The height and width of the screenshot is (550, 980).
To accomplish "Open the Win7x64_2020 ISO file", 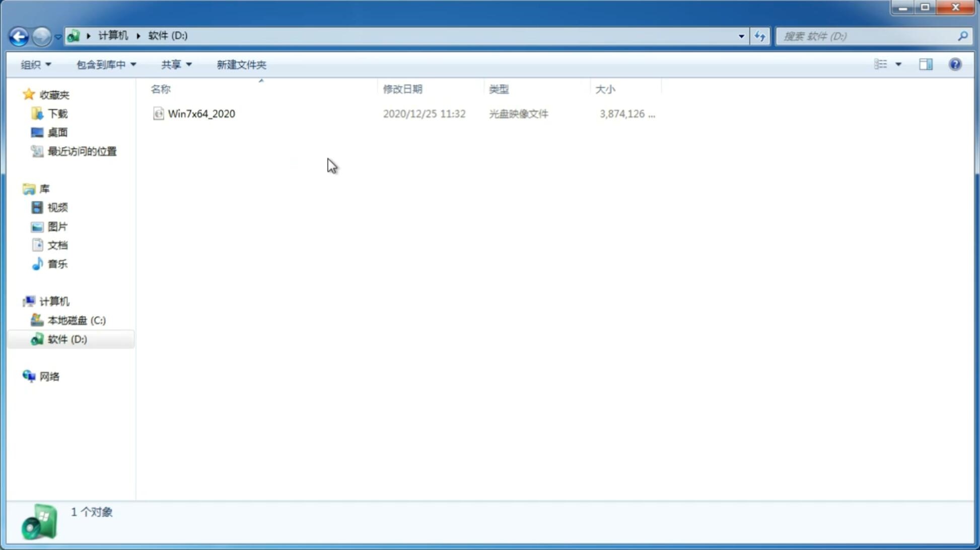I will click(201, 114).
